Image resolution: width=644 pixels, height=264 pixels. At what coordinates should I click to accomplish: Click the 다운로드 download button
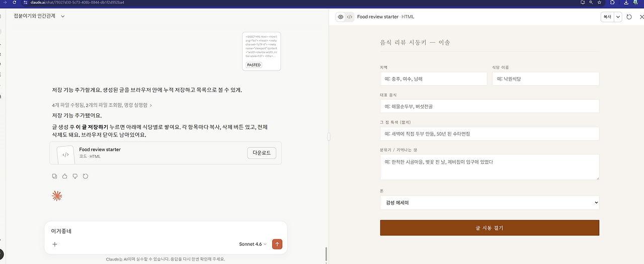(262, 153)
